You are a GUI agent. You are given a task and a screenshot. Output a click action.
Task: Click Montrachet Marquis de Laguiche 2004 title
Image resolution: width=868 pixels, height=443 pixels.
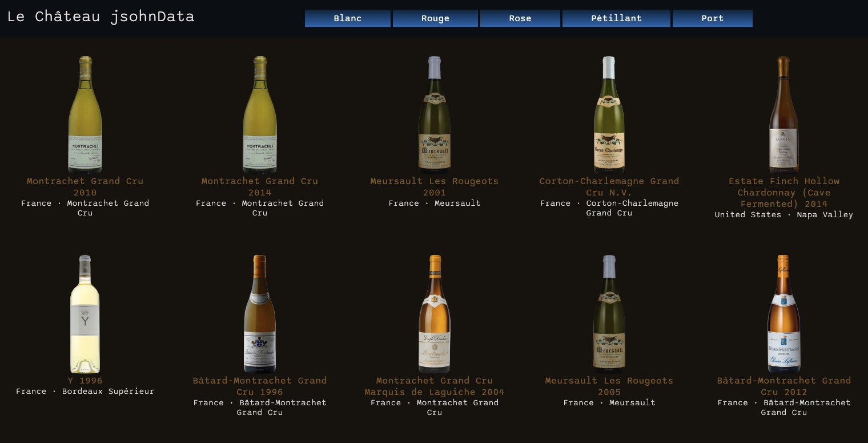tap(435, 386)
